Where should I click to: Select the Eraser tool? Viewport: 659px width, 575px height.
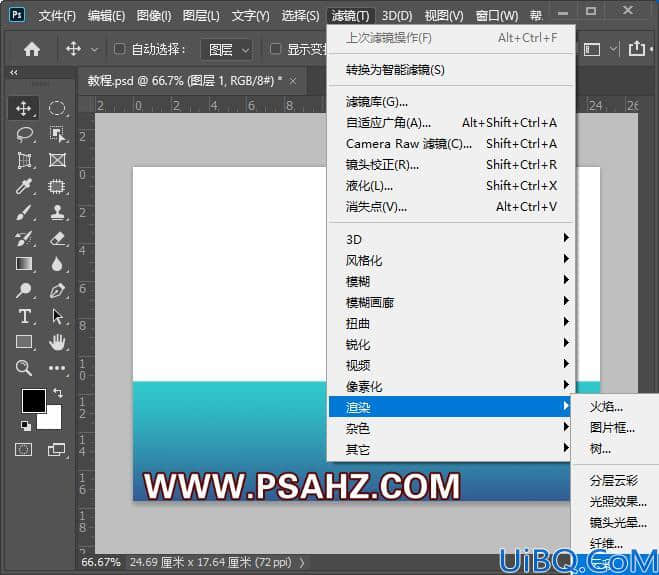57,238
